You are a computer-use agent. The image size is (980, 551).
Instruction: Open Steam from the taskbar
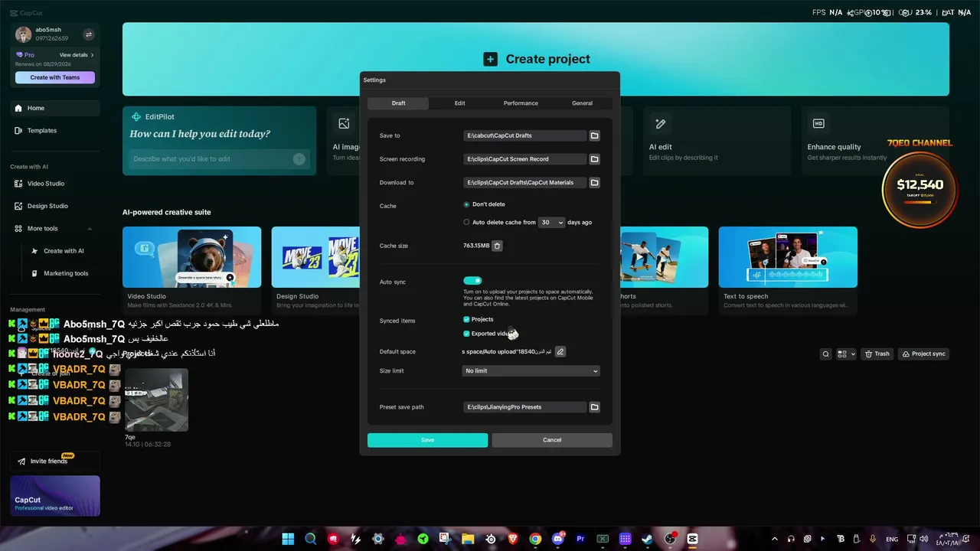[x=648, y=539]
